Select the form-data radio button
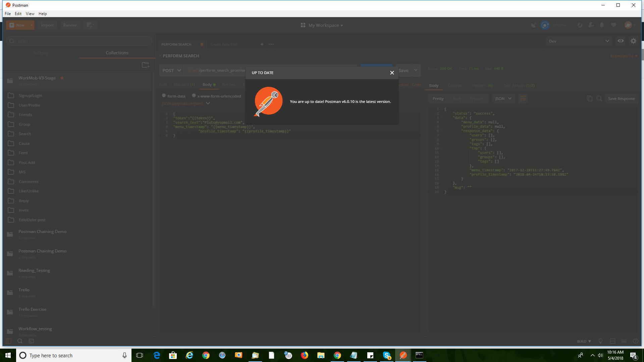This screenshot has height=362, width=644. tap(164, 96)
